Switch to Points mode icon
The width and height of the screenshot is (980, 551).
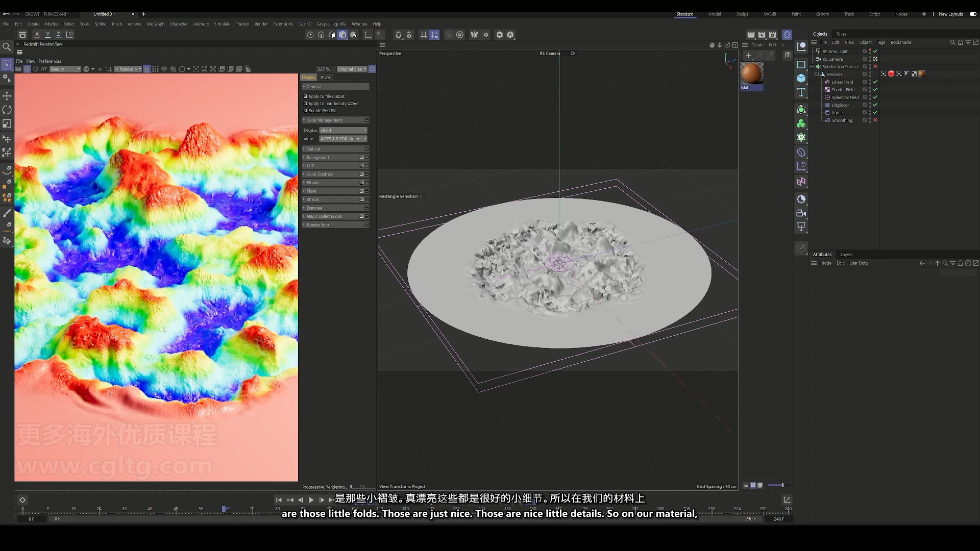[x=310, y=35]
